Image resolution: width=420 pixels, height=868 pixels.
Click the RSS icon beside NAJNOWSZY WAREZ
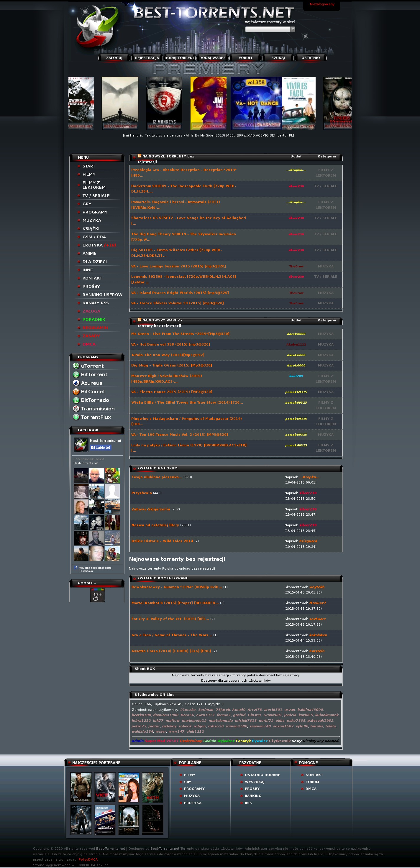(x=139, y=320)
